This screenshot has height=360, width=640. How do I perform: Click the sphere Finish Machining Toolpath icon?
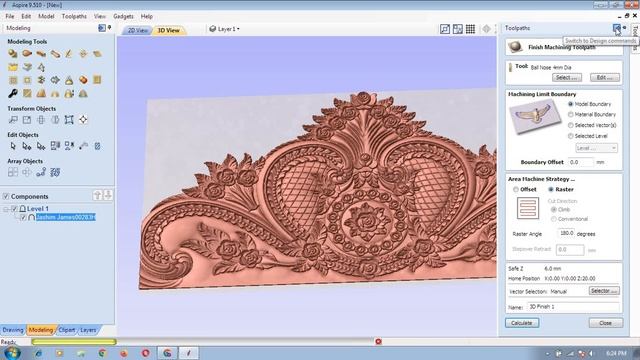coord(516,47)
